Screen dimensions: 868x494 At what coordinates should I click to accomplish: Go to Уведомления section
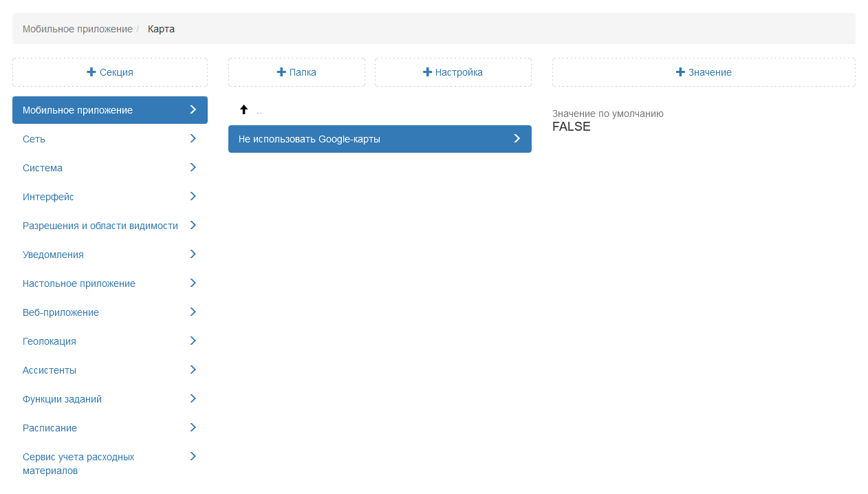(x=53, y=255)
